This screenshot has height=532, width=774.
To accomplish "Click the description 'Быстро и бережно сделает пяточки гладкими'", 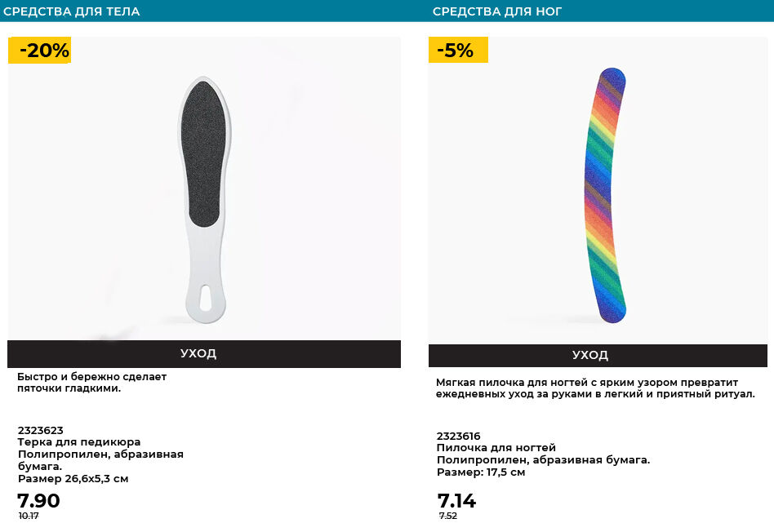I will pyautogui.click(x=91, y=383).
